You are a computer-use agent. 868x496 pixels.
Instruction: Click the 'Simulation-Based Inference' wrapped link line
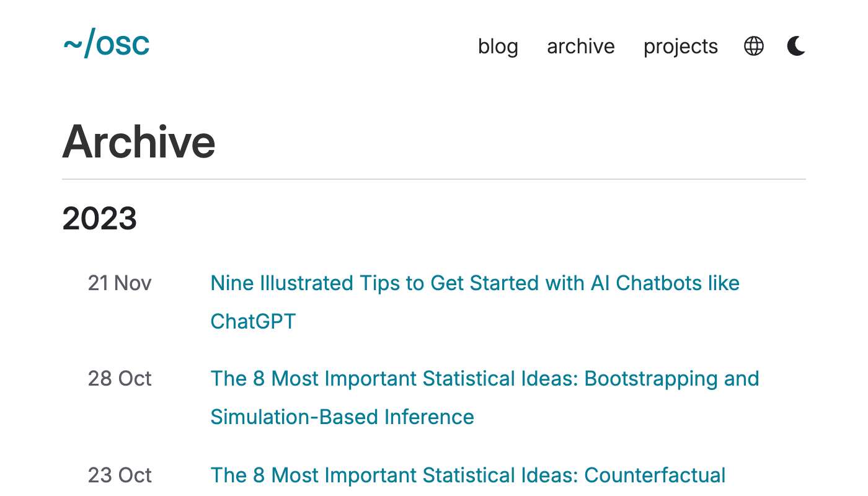point(342,417)
